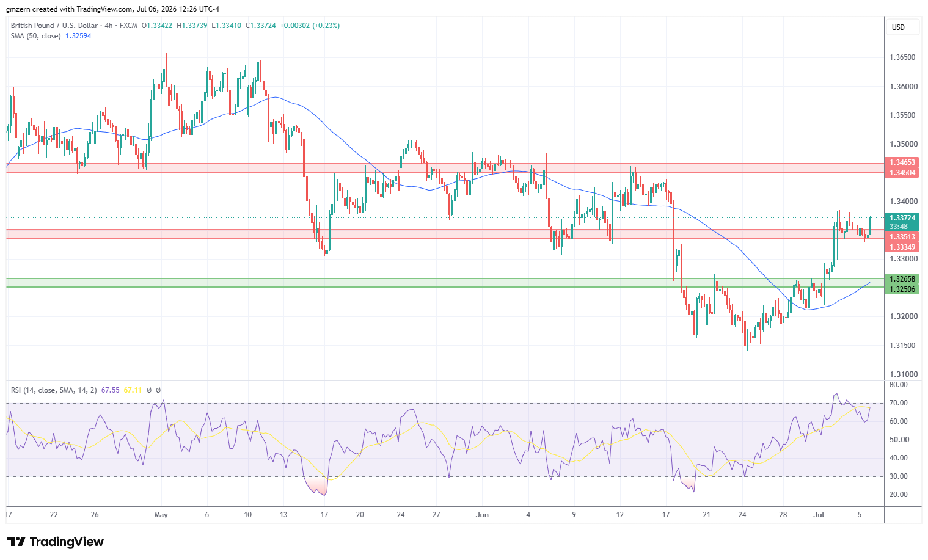Click the red price tag 1.33513
Viewport: 928px width, 560px height.
[x=902, y=237]
